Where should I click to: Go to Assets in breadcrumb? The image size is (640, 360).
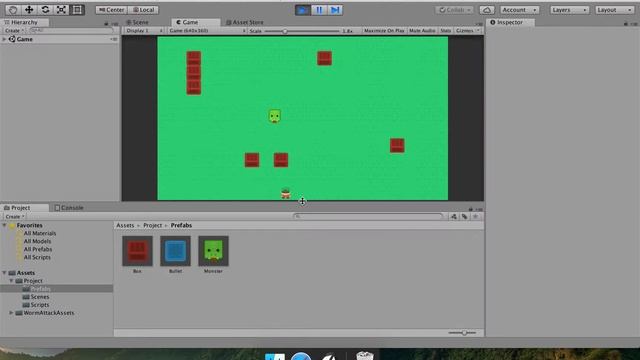tap(125, 225)
